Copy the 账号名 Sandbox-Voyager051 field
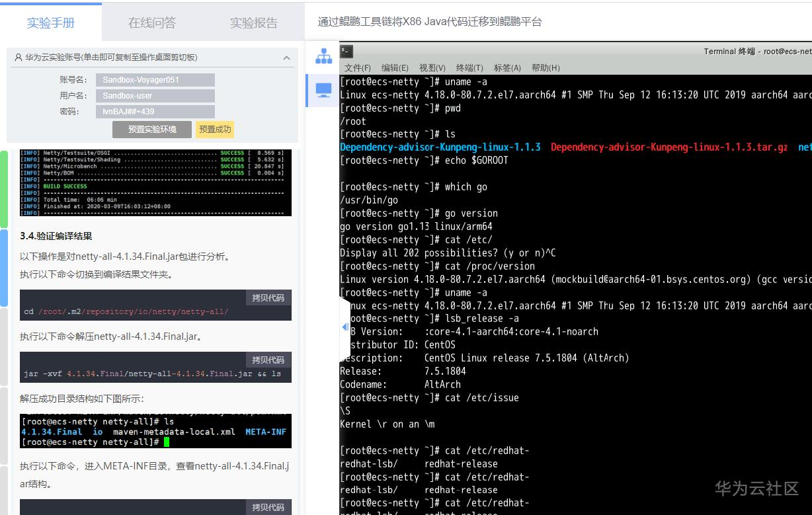 coord(155,80)
